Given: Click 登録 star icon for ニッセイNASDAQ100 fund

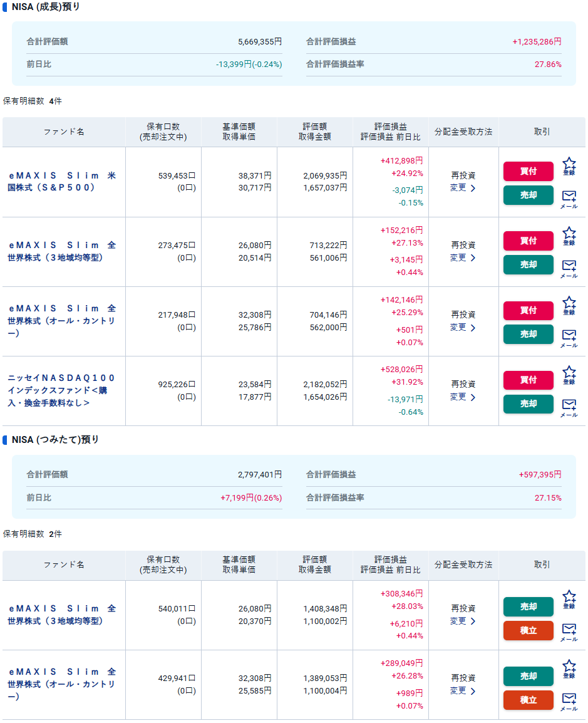Looking at the screenshot, I should pyautogui.click(x=569, y=374).
